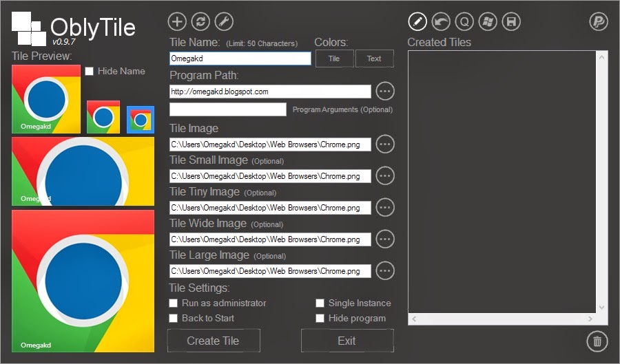Click the small tile preview thumbnail
The image size is (620, 364).
click(103, 117)
